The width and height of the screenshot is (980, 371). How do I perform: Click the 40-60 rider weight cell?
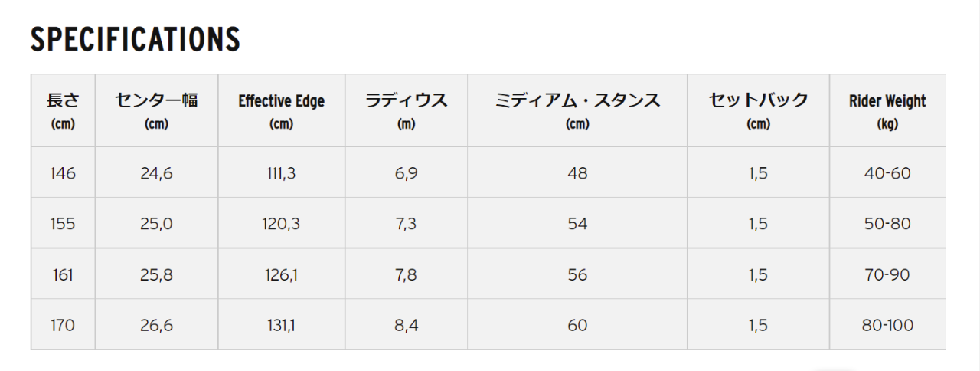pyautogui.click(x=887, y=173)
